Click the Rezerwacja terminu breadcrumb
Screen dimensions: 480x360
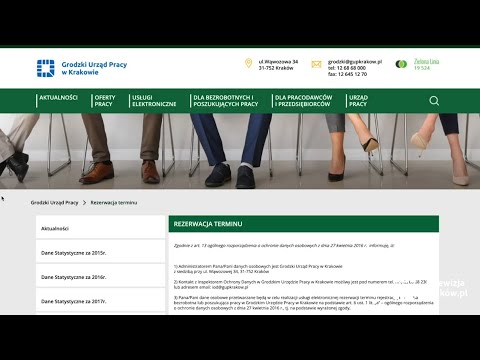tap(114, 203)
